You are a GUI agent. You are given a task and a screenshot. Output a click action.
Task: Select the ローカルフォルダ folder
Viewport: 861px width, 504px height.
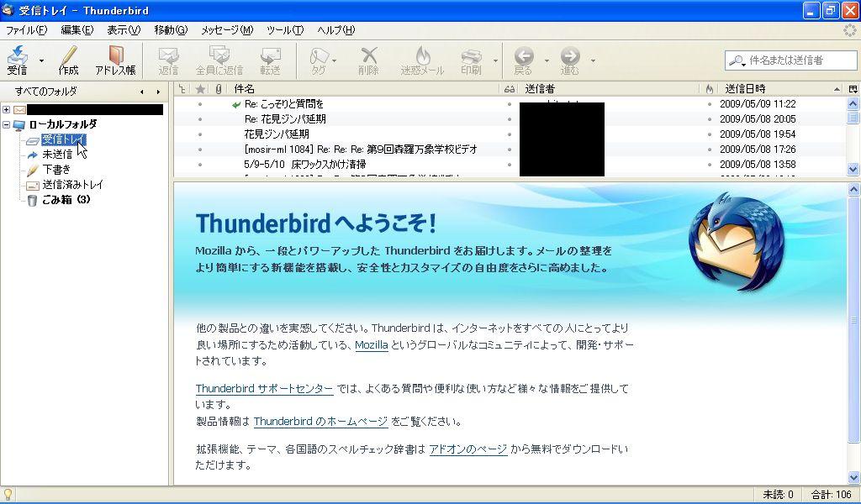[62, 124]
